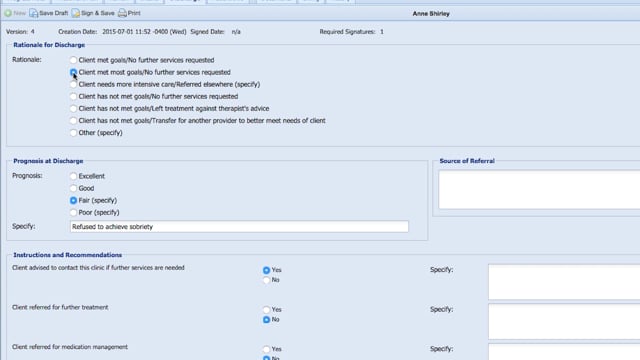Click 'Client advised to contact this clinic' label
The width and height of the screenshot is (640, 360).
(98, 268)
